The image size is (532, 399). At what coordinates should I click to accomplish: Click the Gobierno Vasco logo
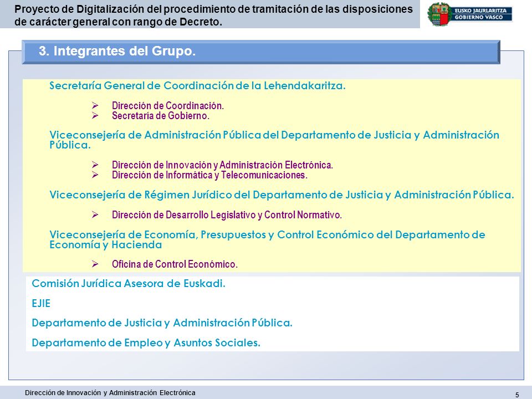(x=470, y=14)
